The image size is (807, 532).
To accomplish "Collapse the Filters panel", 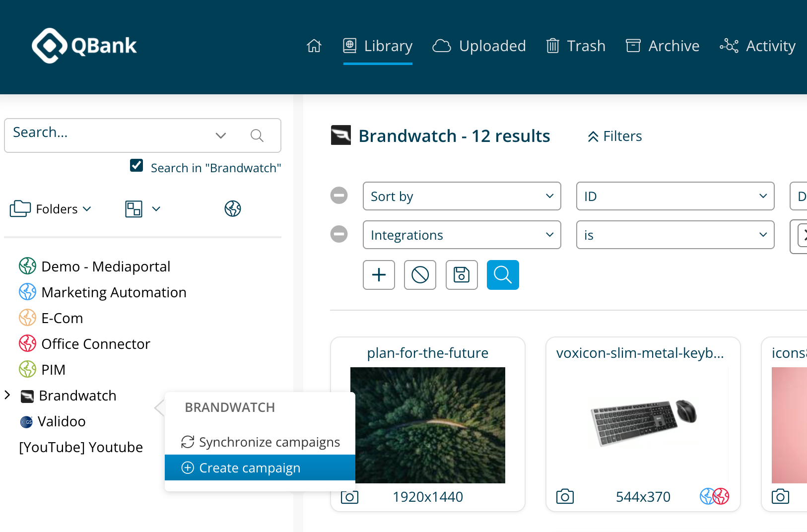I will pos(614,136).
